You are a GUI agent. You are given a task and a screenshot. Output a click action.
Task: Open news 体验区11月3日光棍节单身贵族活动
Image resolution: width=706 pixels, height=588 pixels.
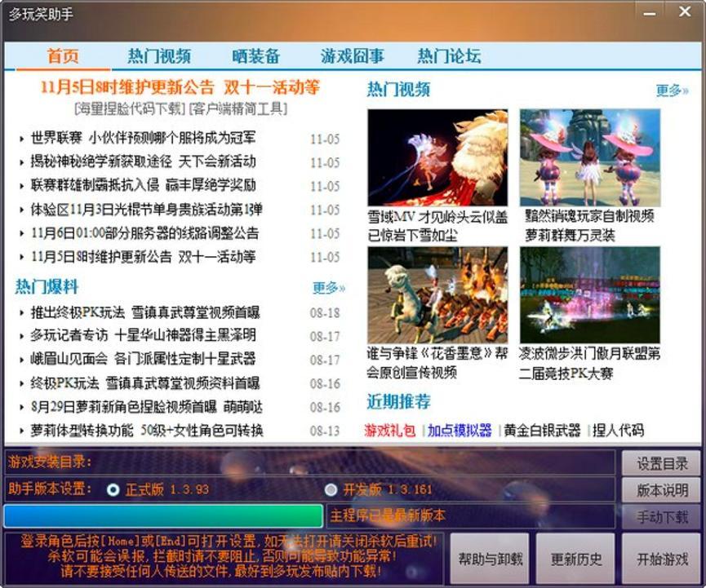tap(146, 210)
